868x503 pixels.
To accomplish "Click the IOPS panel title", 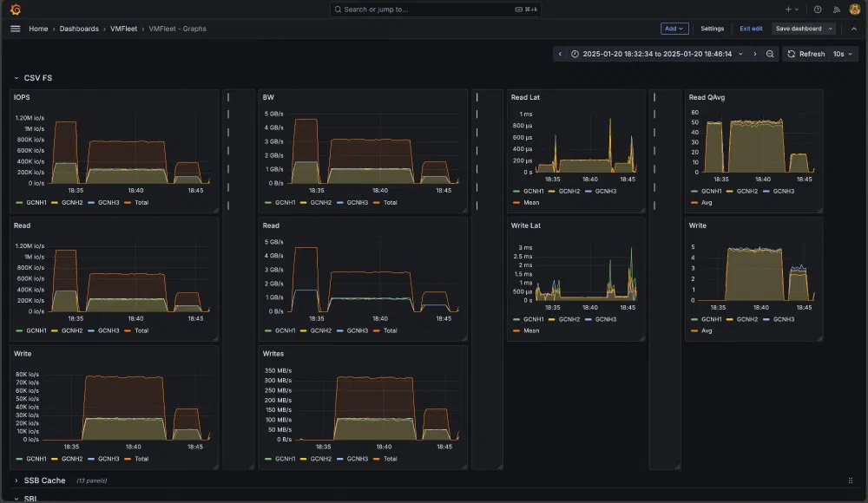I will [x=22, y=97].
